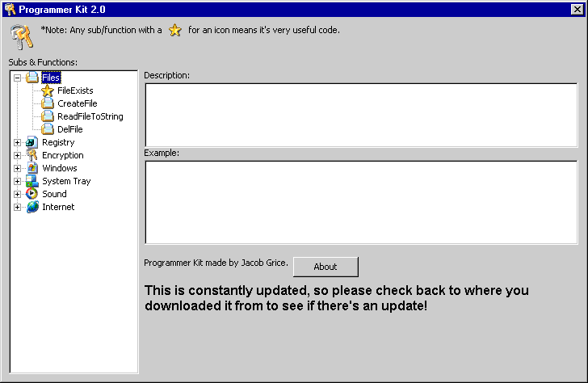Click the Internet globe icon
This screenshot has height=383, width=588.
tap(32, 207)
